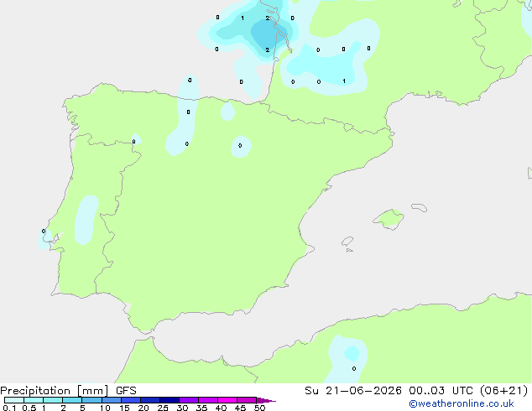This screenshot has height=411, width=532.
Task: Click the 10 mm legend color swatch
Action: [x=111, y=400]
